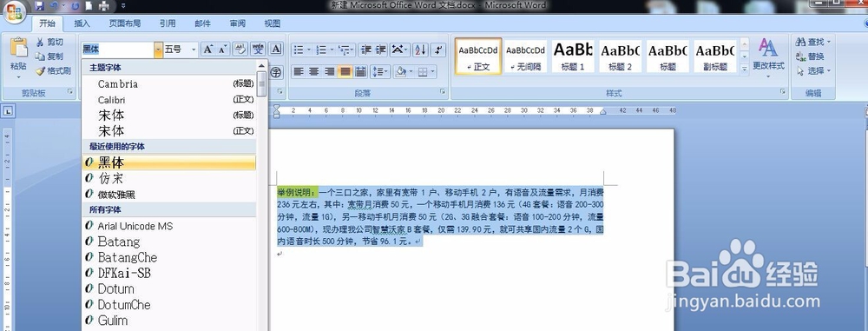This screenshot has width=868, height=331.
Task: Open the 样式 group dialog launcher
Action: pyautogui.click(x=783, y=91)
